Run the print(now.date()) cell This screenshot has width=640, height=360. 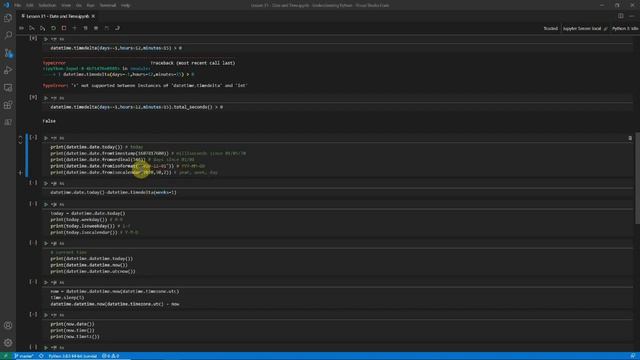pyautogui.click(x=46, y=315)
